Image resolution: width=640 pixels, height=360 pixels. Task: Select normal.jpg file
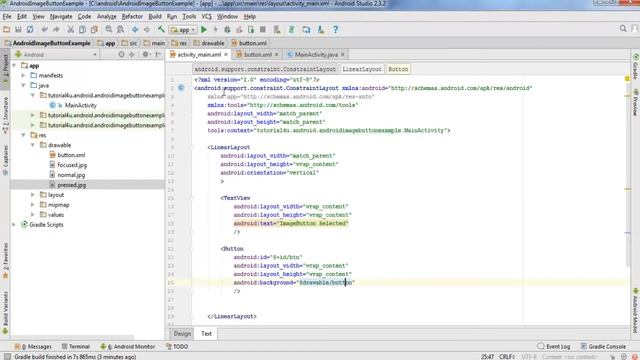tap(71, 175)
